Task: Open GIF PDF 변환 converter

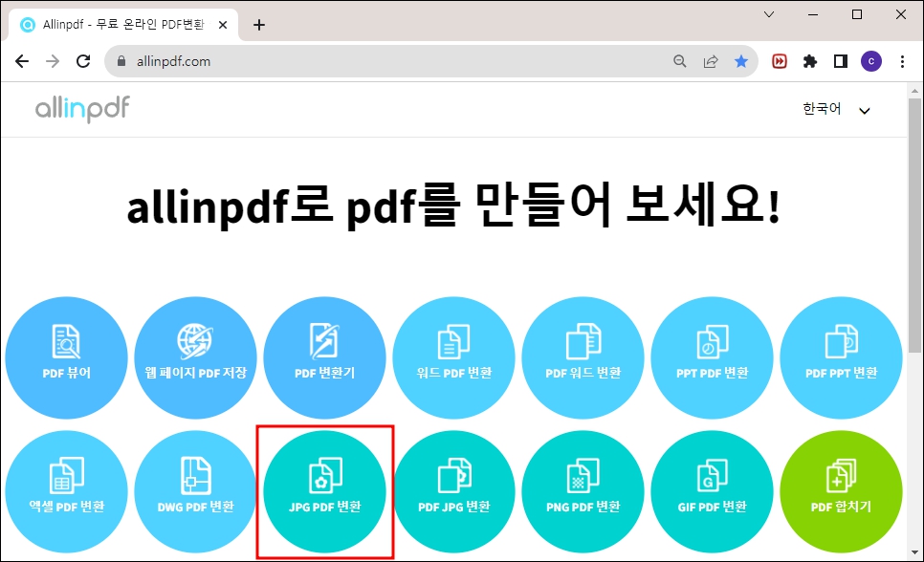Action: click(x=712, y=491)
